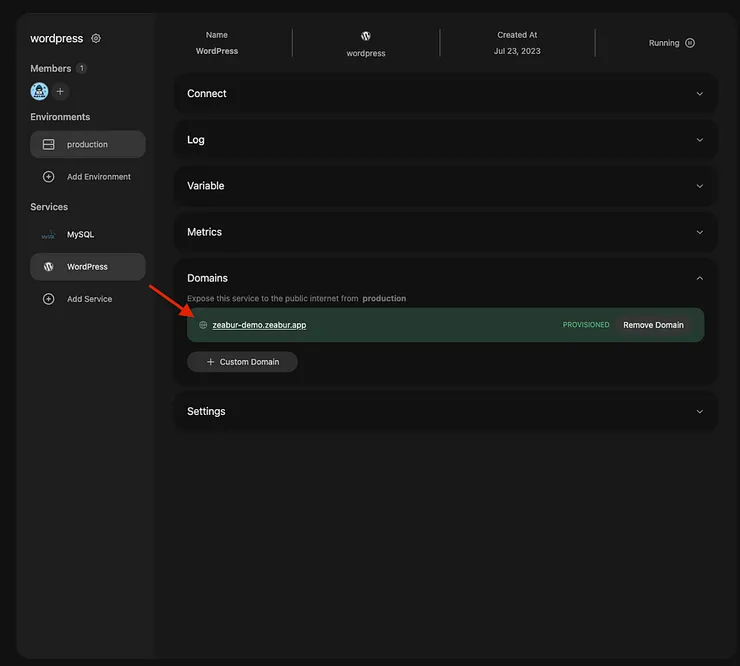Expand the Connect section
This screenshot has height=666, width=740.
click(699, 94)
